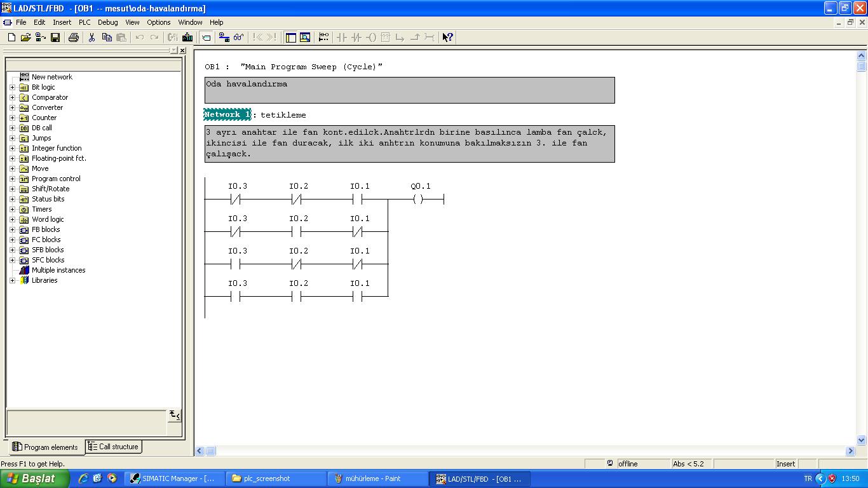Screen dimensions: 868x488
Task: Select the Network 1 header label
Action: pyautogui.click(x=227, y=114)
